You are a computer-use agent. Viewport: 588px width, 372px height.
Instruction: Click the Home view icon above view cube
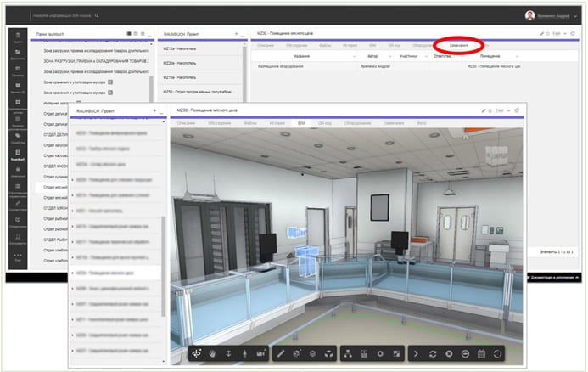coord(465,138)
